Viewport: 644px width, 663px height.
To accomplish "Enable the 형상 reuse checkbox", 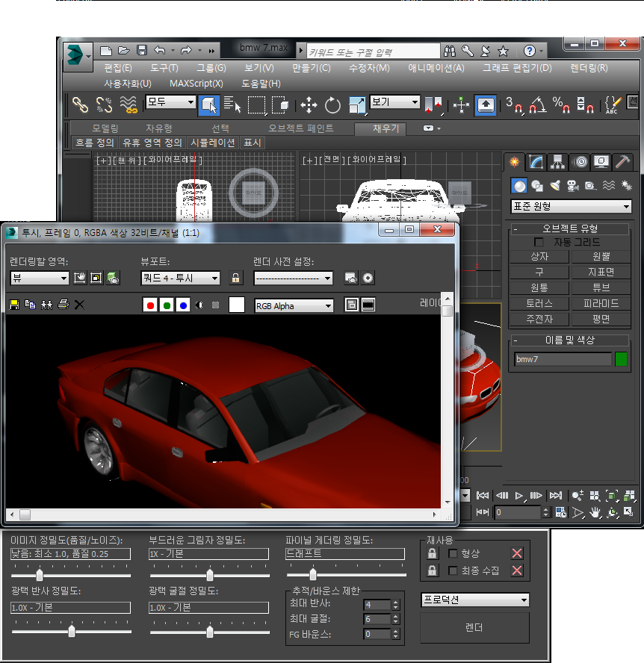I will pos(453,553).
